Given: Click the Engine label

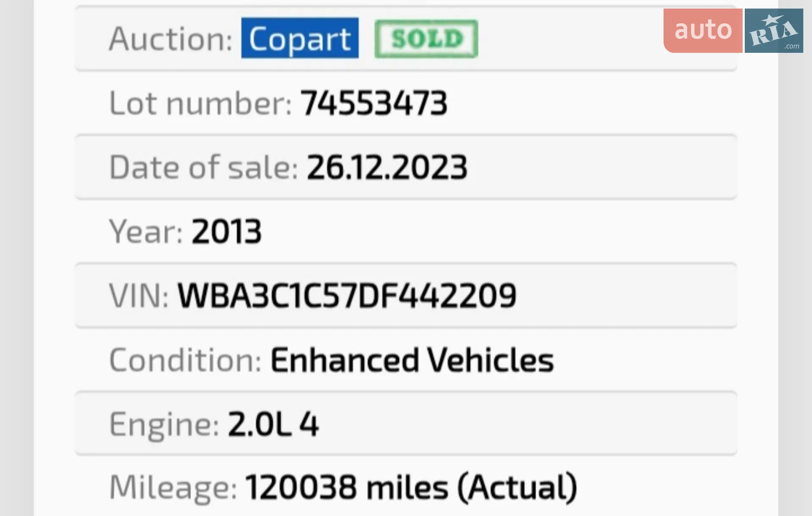Looking at the screenshot, I should tap(164, 425).
